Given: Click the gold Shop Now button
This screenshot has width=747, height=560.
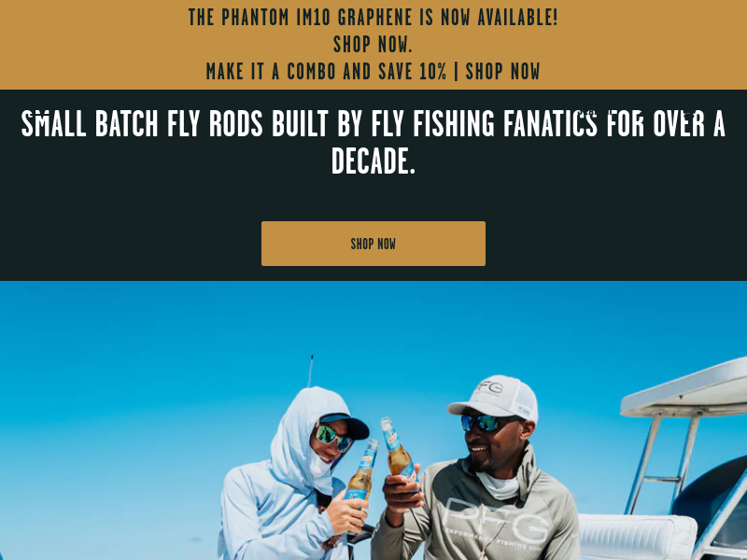Looking at the screenshot, I should (373, 244).
